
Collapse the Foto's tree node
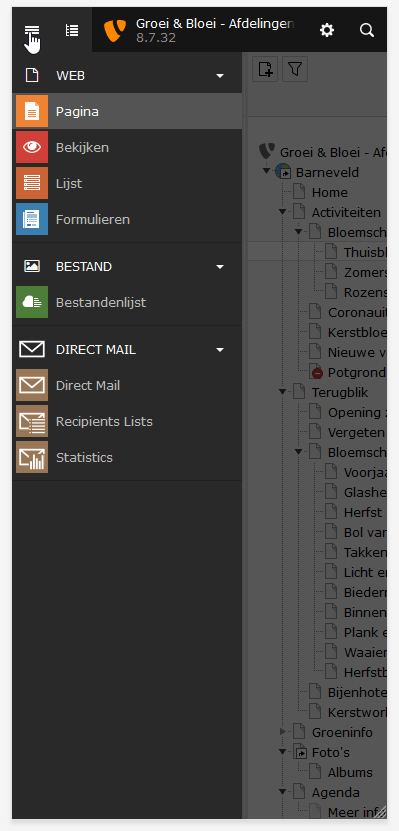pos(282,752)
